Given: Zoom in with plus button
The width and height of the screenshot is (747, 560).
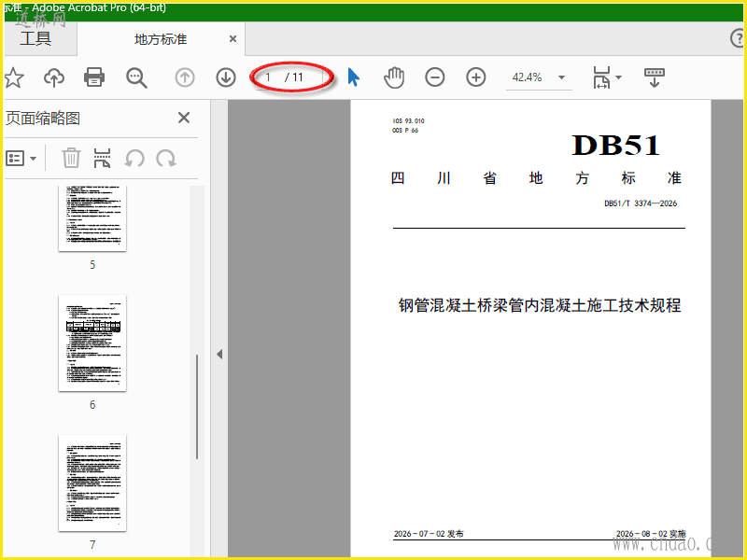Looking at the screenshot, I should click(x=476, y=77).
